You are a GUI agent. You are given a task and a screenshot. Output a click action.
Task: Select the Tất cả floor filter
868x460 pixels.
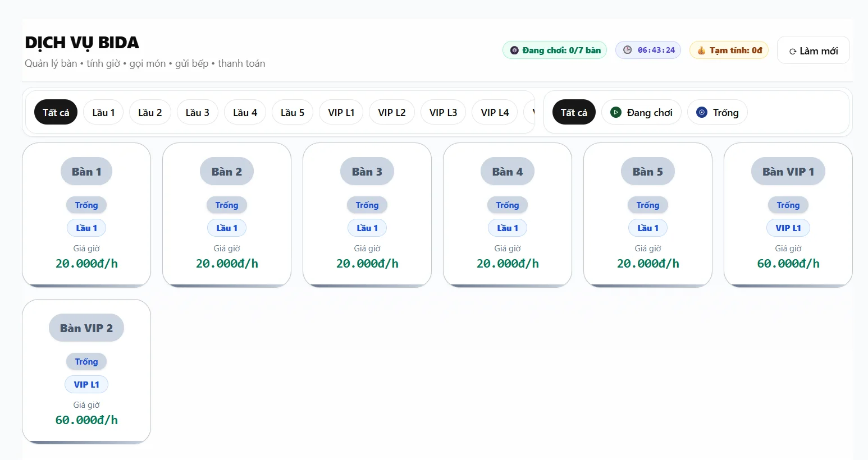(56, 112)
